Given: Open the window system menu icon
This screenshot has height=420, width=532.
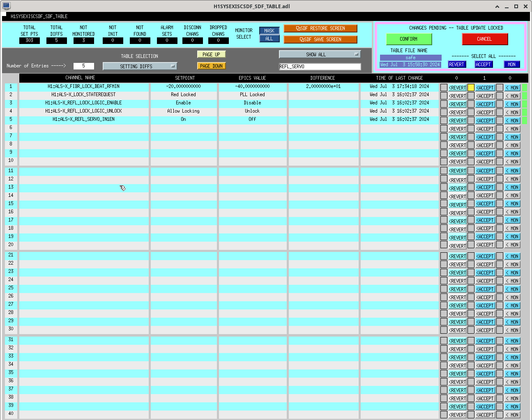Looking at the screenshot, I should (6, 6).
